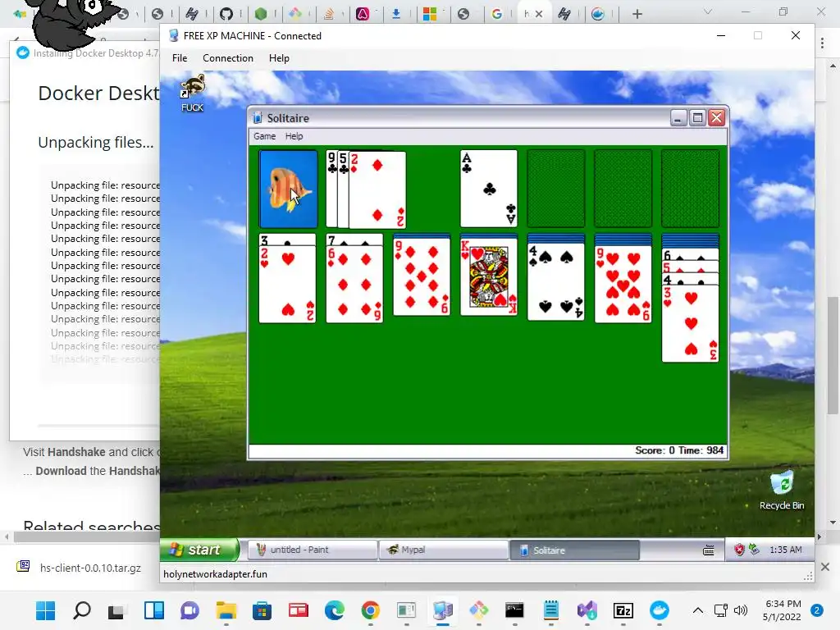Select the King of hearts card
Image resolution: width=840 pixels, height=630 pixels.
coord(489,276)
